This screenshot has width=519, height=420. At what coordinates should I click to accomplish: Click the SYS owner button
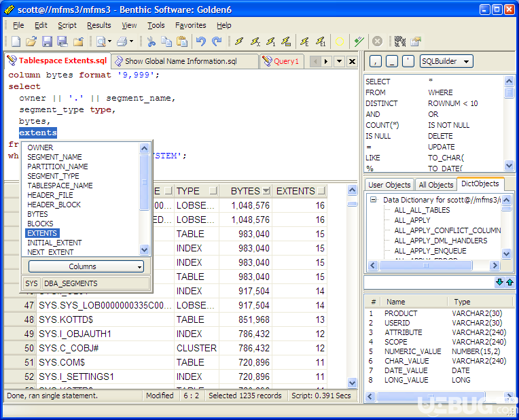click(31, 283)
